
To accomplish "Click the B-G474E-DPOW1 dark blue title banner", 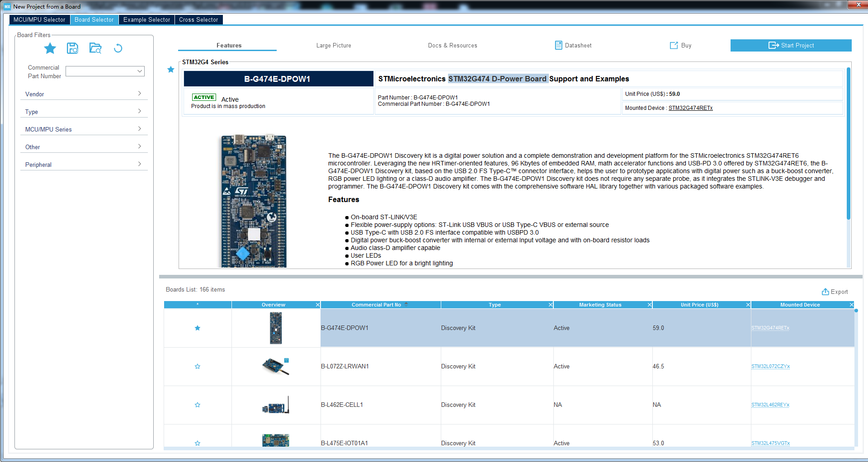I will tap(278, 79).
